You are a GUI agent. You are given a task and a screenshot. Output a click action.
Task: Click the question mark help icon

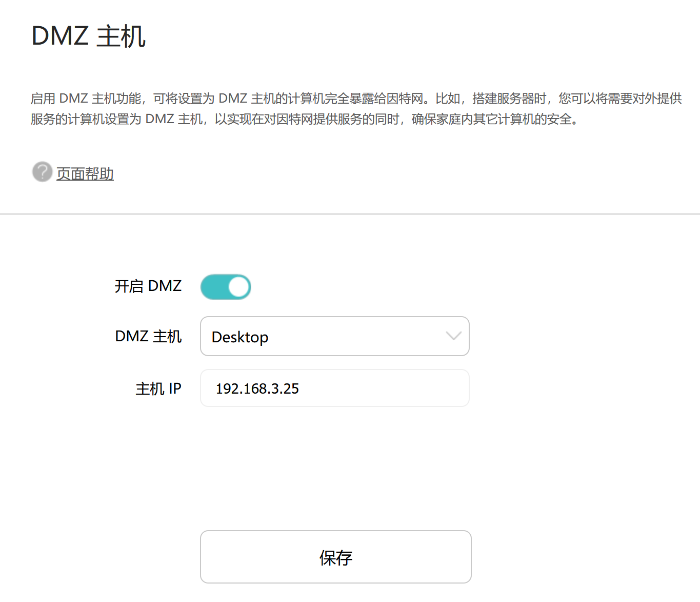[x=42, y=172]
